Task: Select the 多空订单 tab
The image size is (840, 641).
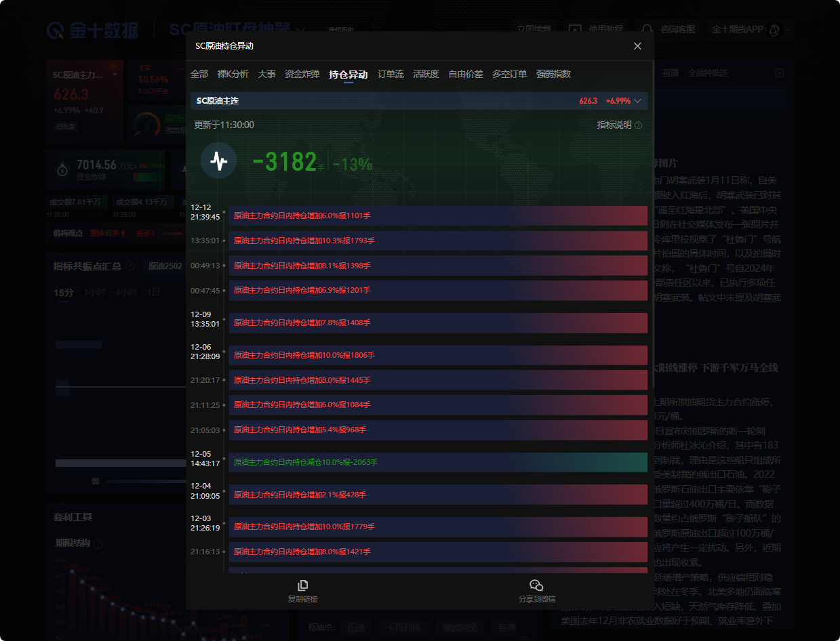Action: tap(509, 74)
